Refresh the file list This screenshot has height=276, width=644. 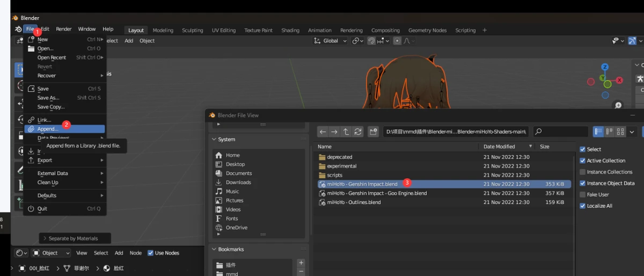pyautogui.click(x=358, y=132)
